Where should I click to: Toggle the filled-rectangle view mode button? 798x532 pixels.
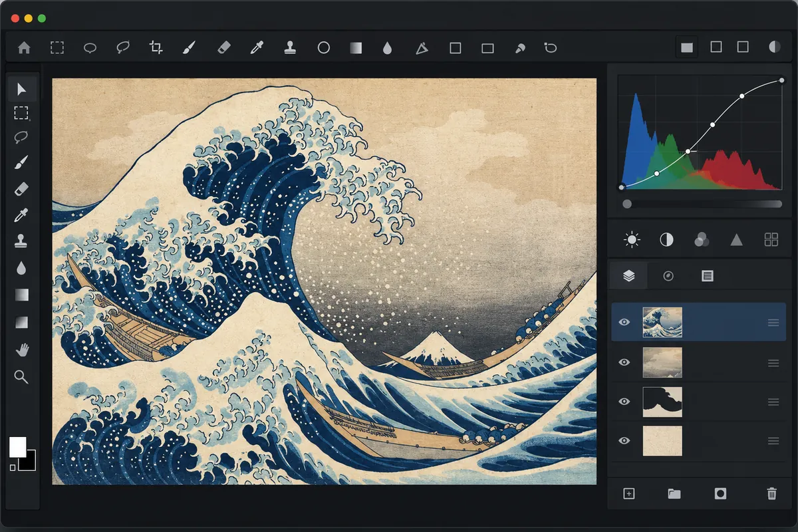[687, 47]
